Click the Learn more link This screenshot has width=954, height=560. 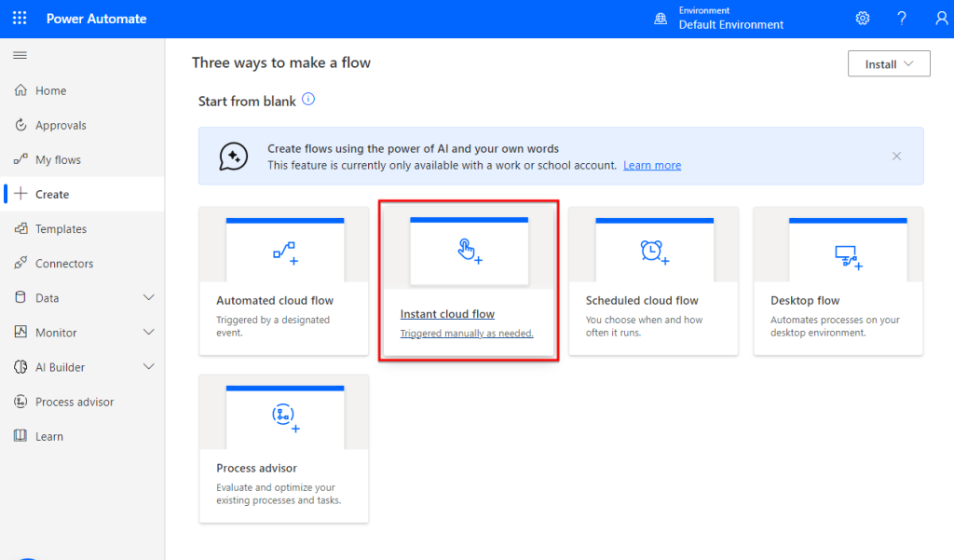click(651, 165)
